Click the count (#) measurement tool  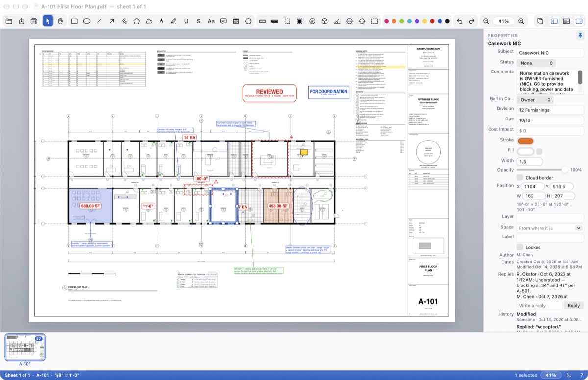tap(312, 21)
